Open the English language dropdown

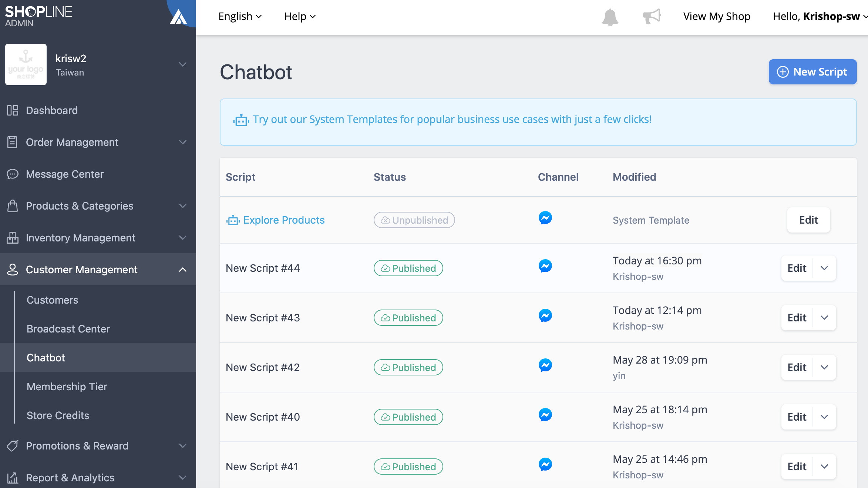(x=240, y=16)
